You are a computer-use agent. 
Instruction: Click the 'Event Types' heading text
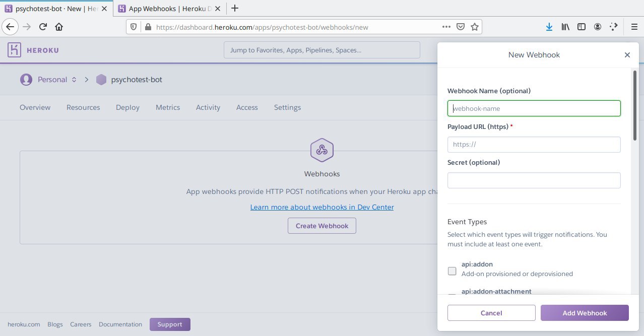[x=467, y=222]
